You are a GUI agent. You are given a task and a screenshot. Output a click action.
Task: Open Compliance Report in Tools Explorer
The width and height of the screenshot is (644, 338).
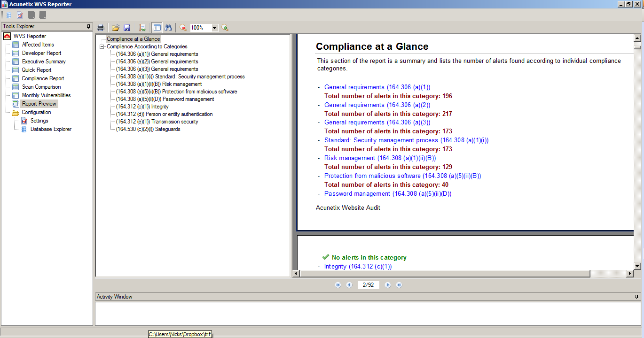tap(43, 78)
